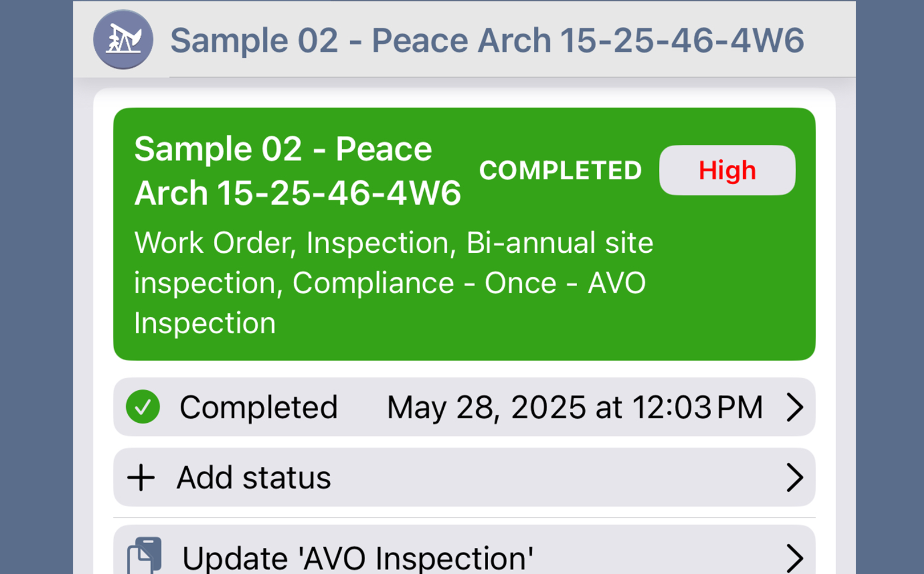Open the Sample 02 Peace Arch title bar

(x=488, y=39)
